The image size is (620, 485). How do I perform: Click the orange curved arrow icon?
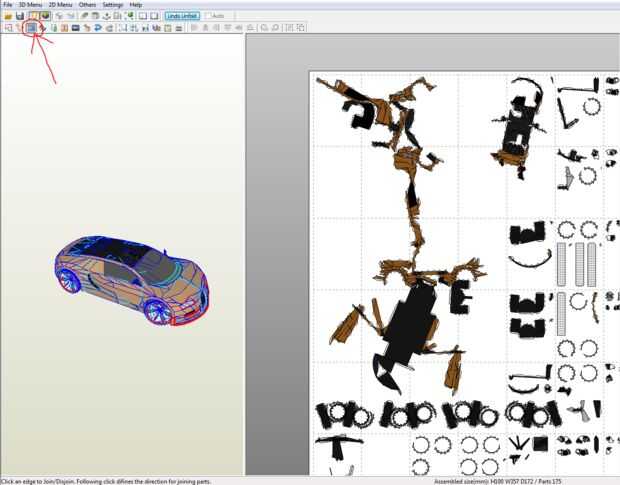(x=87, y=28)
